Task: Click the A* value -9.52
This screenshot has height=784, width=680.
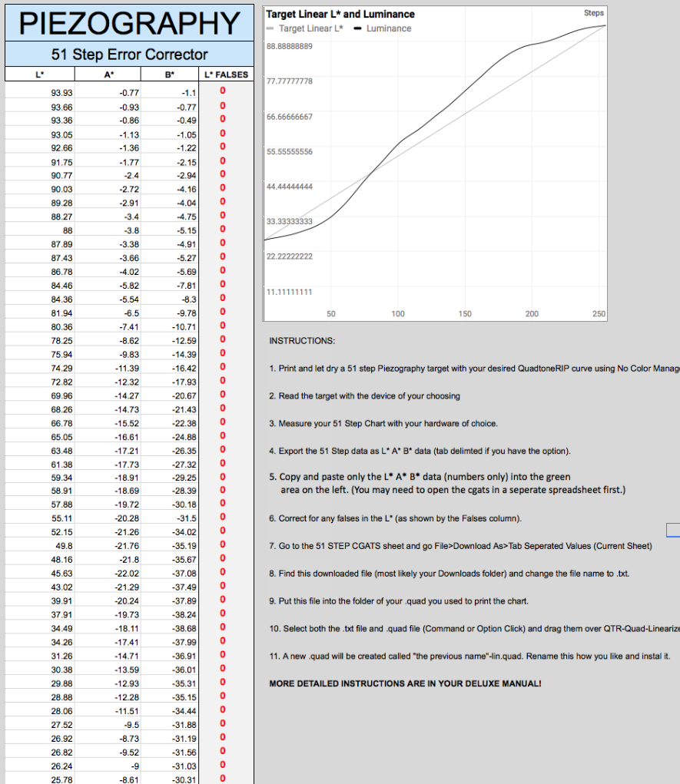Action: tap(108, 753)
